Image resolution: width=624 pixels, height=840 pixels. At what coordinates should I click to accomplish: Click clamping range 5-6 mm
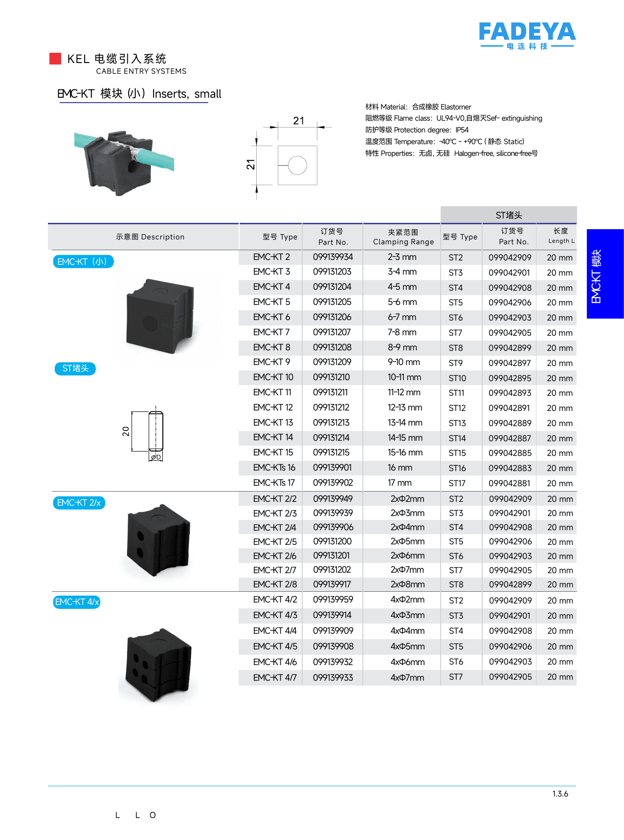click(402, 302)
